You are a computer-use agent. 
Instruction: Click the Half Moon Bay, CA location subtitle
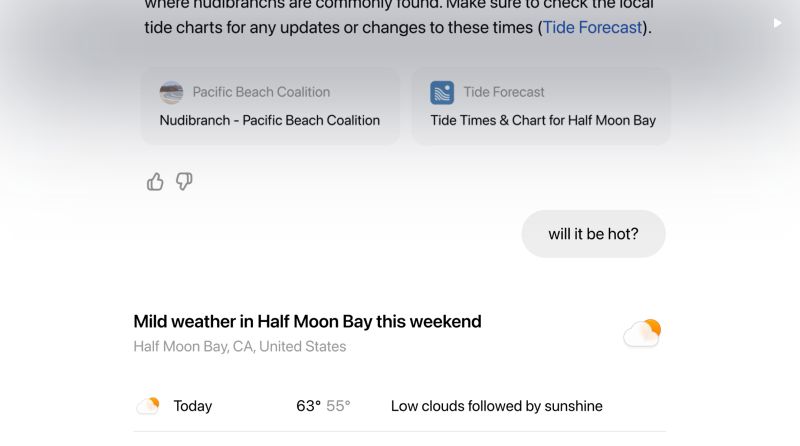pyautogui.click(x=240, y=346)
